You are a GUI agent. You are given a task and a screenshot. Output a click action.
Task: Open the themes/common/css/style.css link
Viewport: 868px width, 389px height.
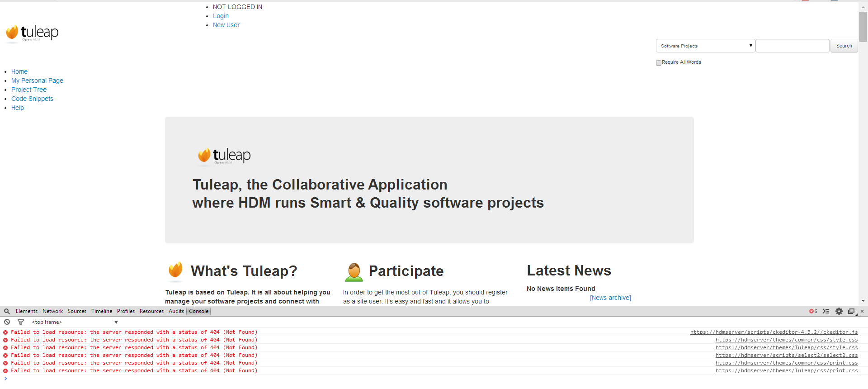[x=787, y=340]
